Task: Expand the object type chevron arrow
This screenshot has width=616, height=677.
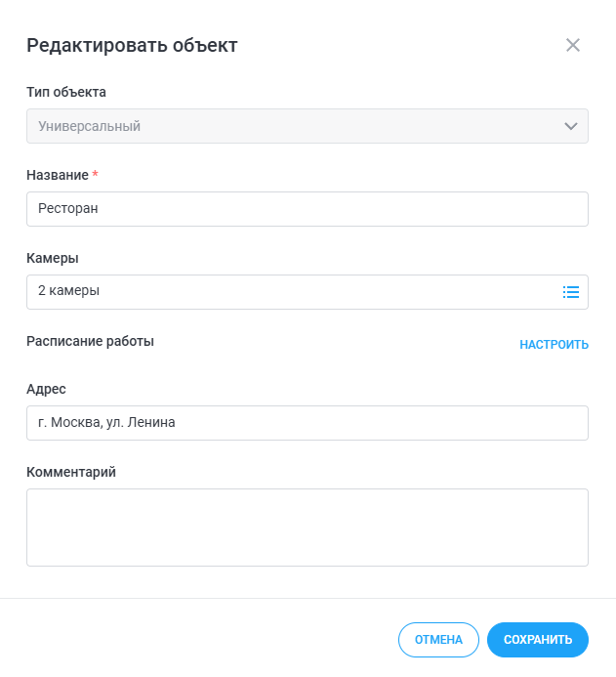Action: [571, 126]
